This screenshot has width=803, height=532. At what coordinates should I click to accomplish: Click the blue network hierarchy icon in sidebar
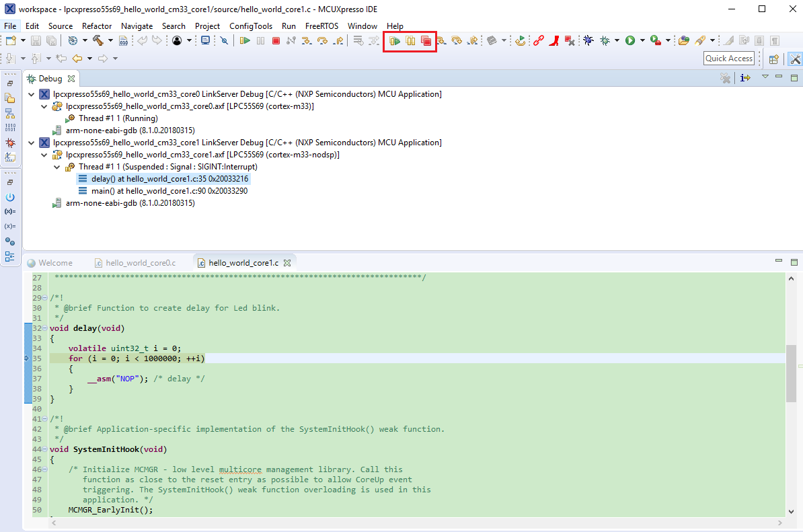point(9,112)
